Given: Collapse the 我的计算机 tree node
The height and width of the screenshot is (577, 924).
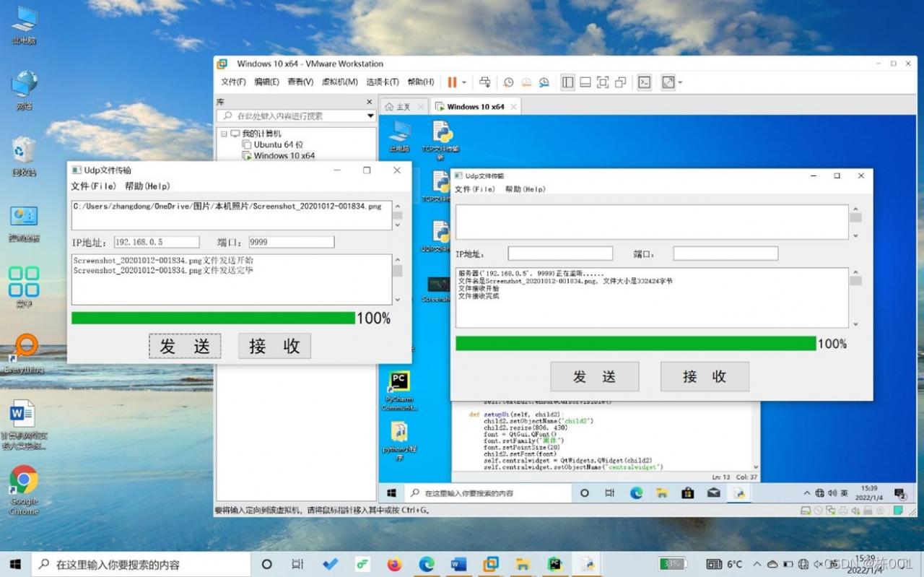Looking at the screenshot, I should 224,134.
